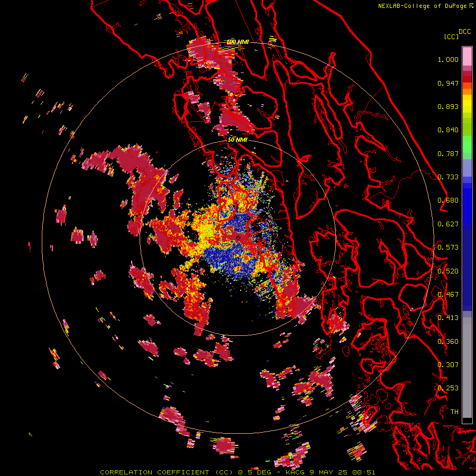Click the 0.733 scale value
This screenshot has width=476, height=476.
[448, 177]
